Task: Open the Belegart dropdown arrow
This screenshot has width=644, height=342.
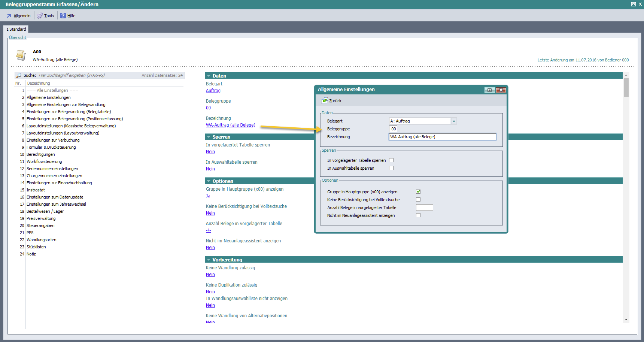Action: [x=454, y=121]
